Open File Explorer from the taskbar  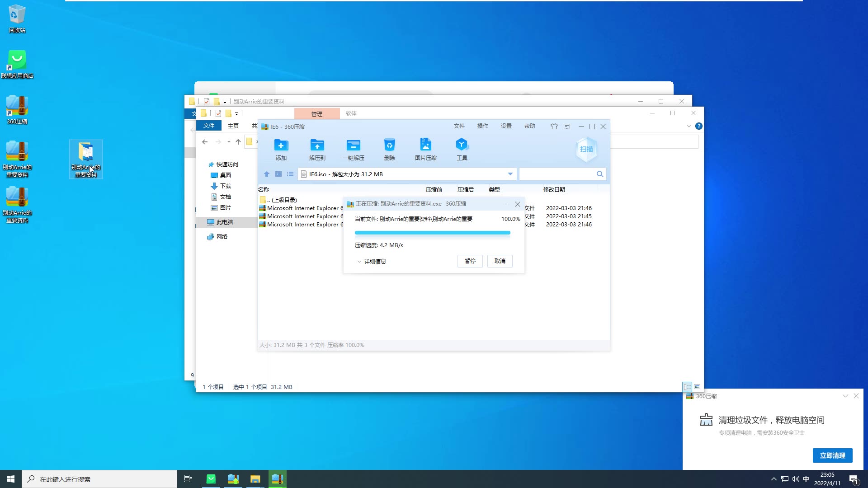[255, 479]
